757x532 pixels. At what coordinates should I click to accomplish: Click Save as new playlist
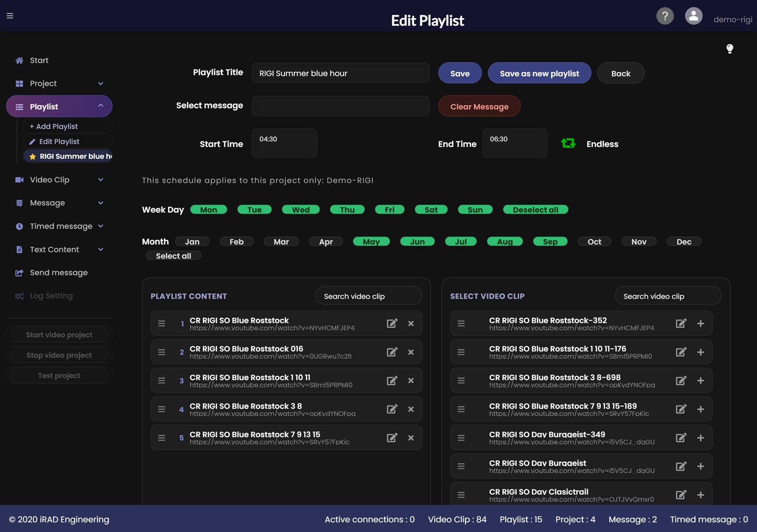539,73
